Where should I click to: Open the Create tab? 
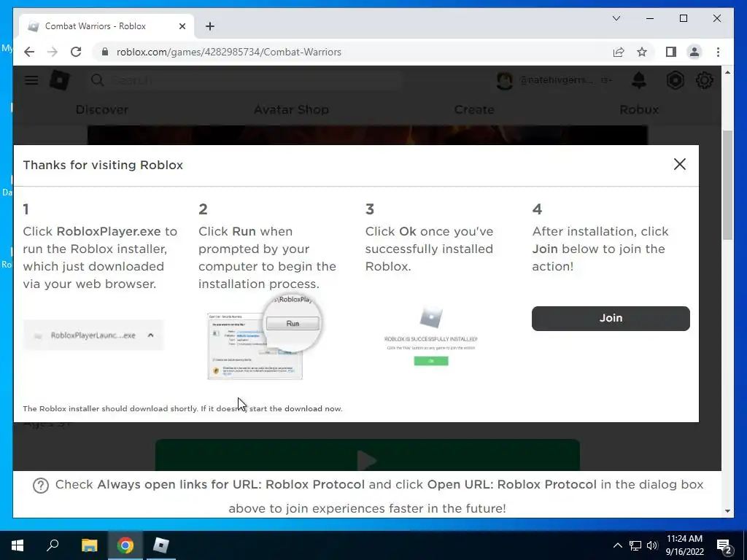pos(474,109)
